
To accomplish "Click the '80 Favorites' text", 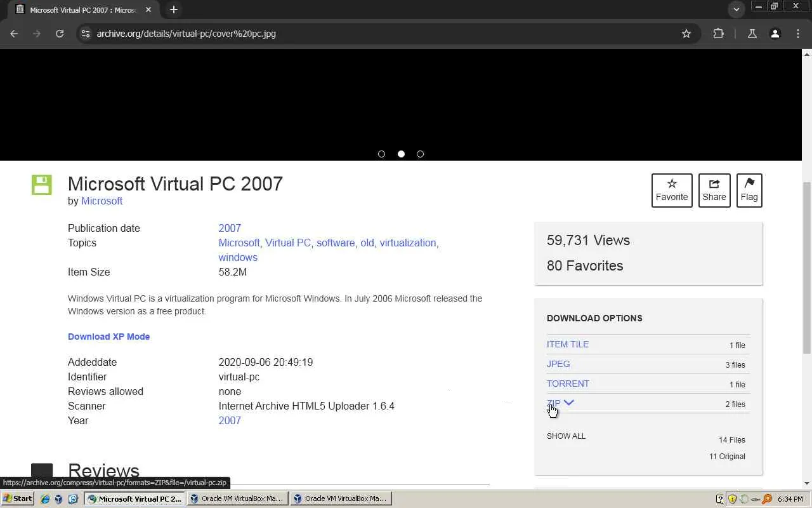I will [585, 266].
